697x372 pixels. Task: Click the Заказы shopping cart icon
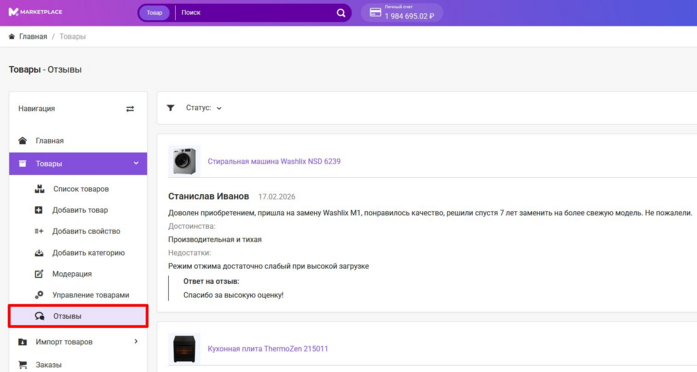click(x=22, y=365)
